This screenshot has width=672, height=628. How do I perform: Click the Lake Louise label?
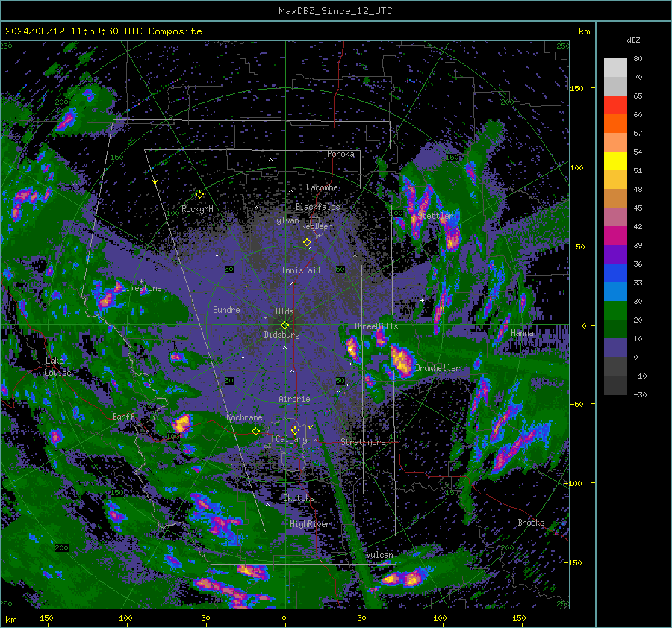click(58, 367)
